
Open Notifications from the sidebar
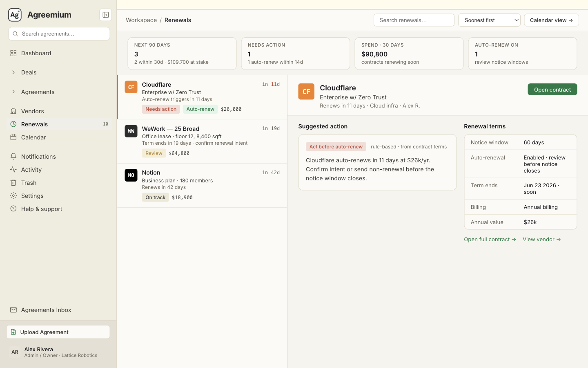pyautogui.click(x=59, y=157)
